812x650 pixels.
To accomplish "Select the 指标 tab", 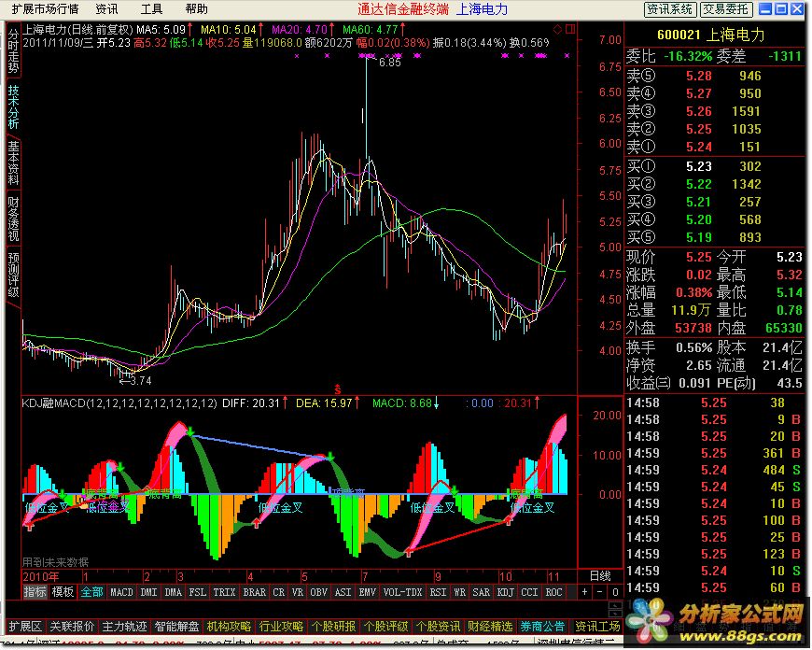I will (x=35, y=592).
